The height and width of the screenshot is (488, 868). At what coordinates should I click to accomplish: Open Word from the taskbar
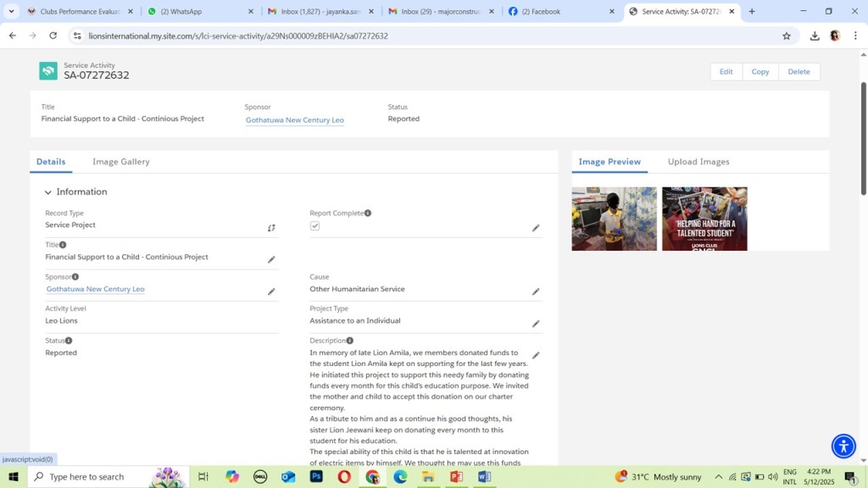click(x=484, y=476)
